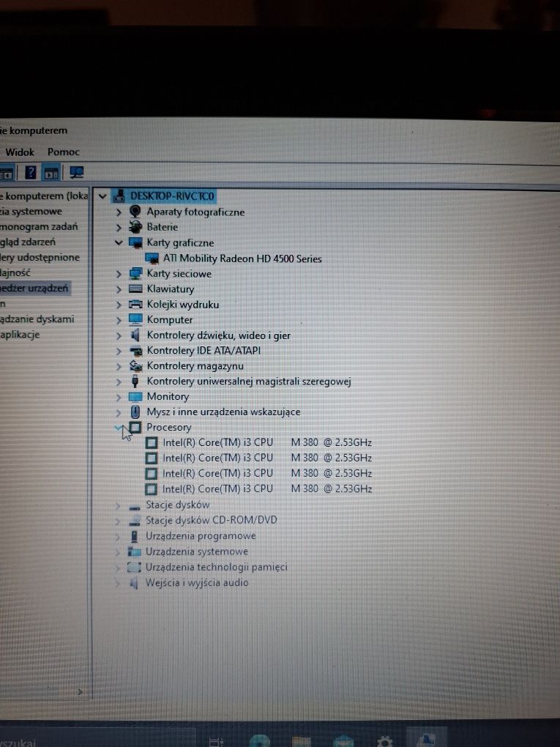Select Wydajność in the left pane
Viewport: 560px width, 747px height.
(x=15, y=273)
